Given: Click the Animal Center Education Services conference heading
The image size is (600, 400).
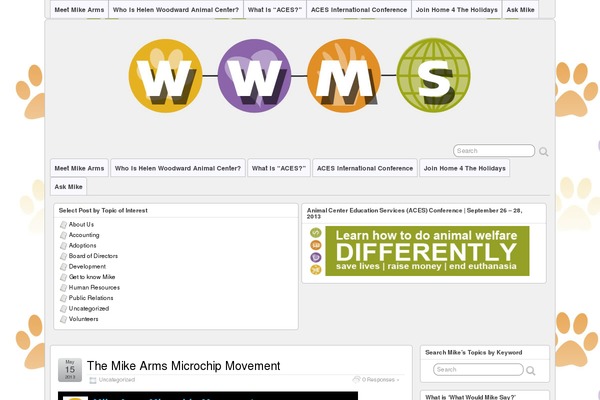Looking at the screenshot, I should tap(415, 213).
